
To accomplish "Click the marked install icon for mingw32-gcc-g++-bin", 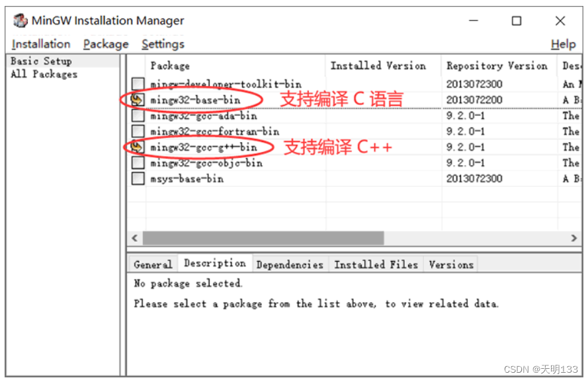I will coord(138,147).
